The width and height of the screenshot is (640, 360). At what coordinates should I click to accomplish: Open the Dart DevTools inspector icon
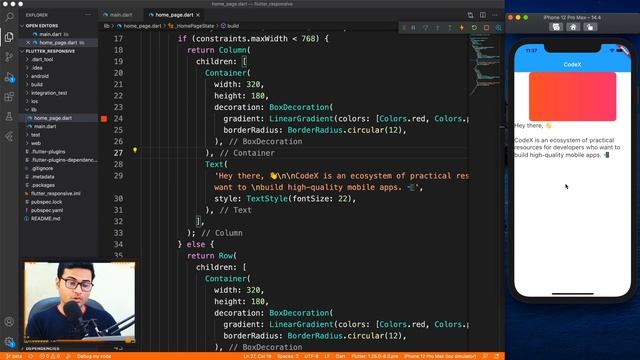[498, 28]
